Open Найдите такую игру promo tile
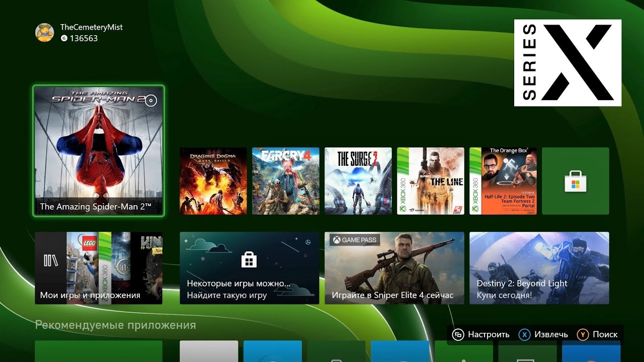Screen dimensions: 644x362 tap(250, 268)
